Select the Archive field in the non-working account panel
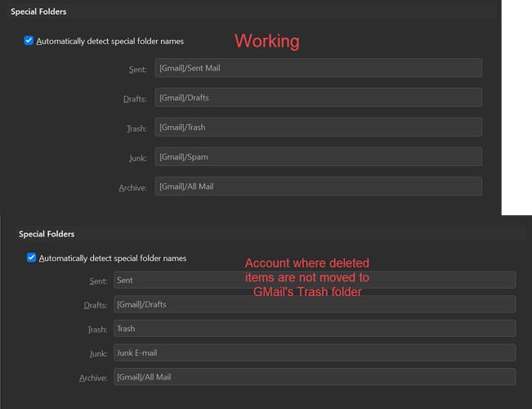 (315, 377)
